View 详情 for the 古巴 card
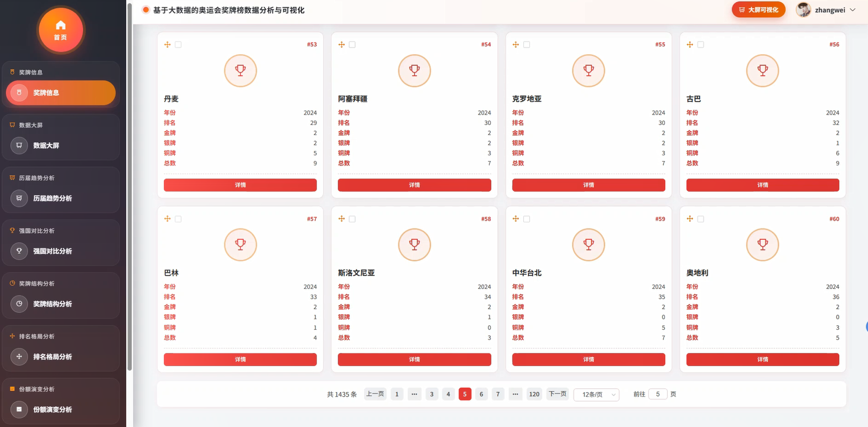 762,185
